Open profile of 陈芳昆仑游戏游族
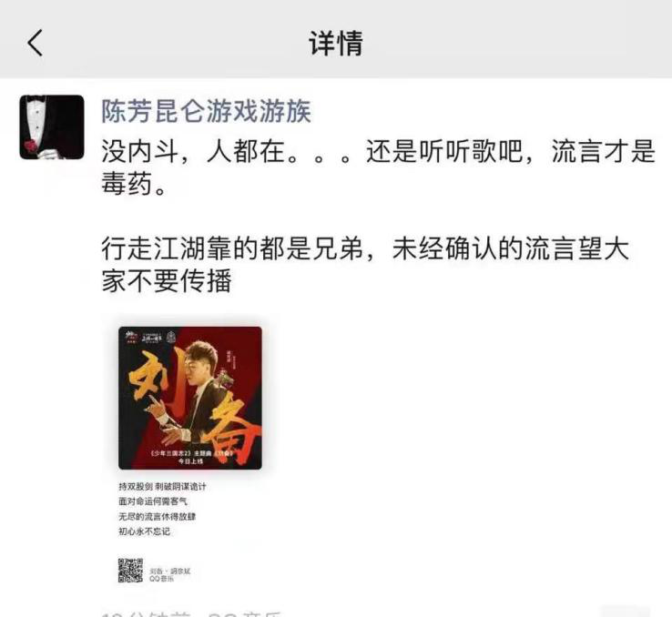This screenshot has height=617, width=672. pyautogui.click(x=206, y=111)
